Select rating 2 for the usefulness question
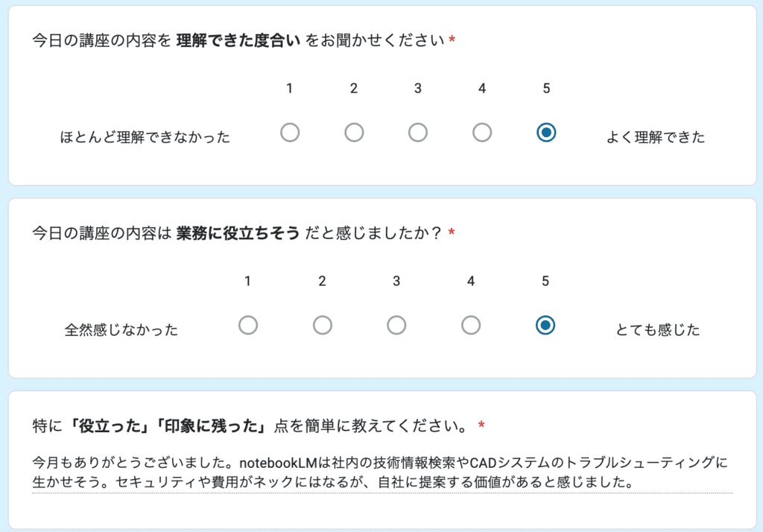Image resolution: width=763 pixels, height=532 pixels. pyautogui.click(x=322, y=325)
